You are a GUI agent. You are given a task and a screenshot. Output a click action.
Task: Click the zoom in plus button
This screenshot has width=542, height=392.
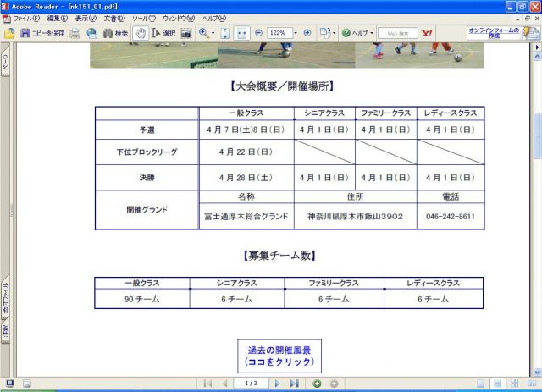click(x=307, y=33)
